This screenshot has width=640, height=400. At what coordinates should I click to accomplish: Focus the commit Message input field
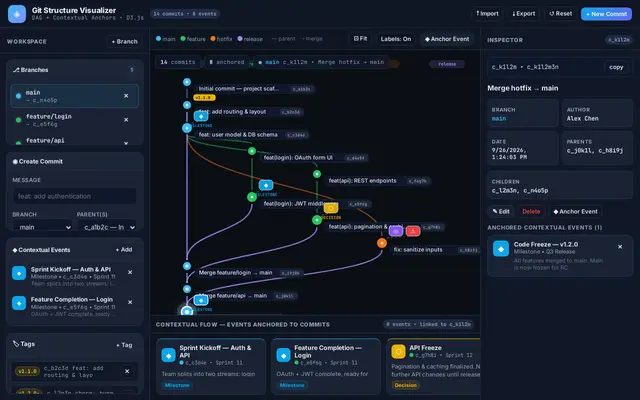pyautogui.click(x=74, y=196)
